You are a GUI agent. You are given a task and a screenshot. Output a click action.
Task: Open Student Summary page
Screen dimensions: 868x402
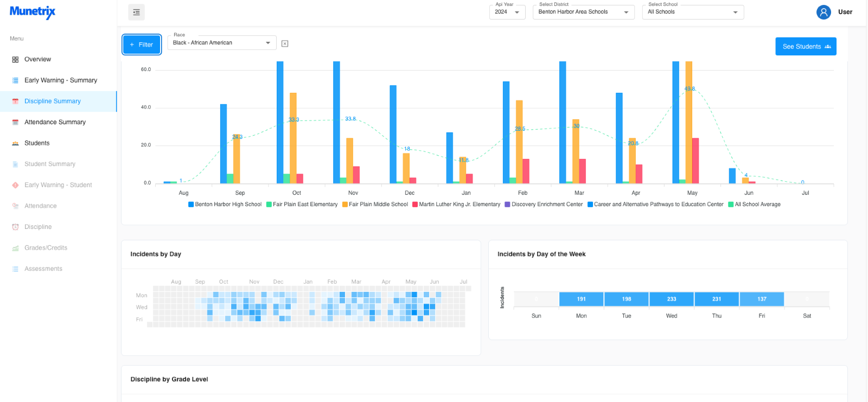[50, 164]
